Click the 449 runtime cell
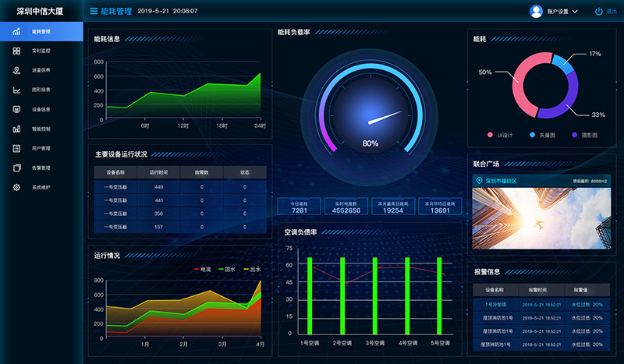Viewport: 624px width, 364px height. point(159,187)
